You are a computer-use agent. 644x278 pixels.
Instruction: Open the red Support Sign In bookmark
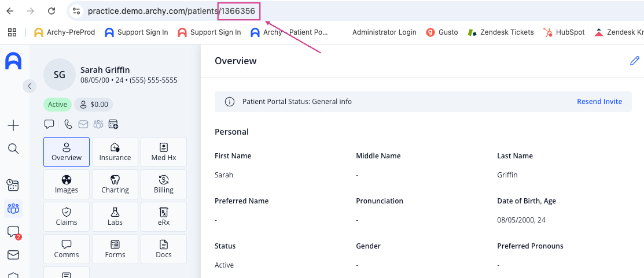[x=209, y=32]
